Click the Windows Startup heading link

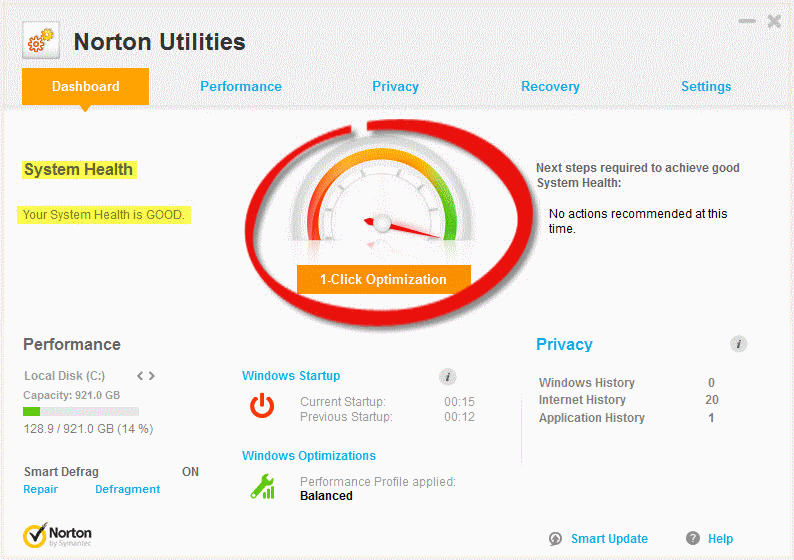click(x=291, y=376)
